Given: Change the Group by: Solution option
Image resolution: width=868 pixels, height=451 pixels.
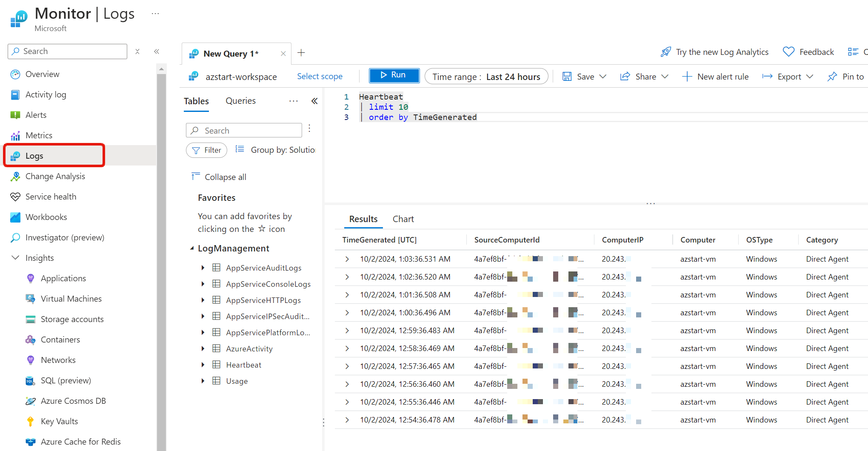Looking at the screenshot, I should coord(275,150).
